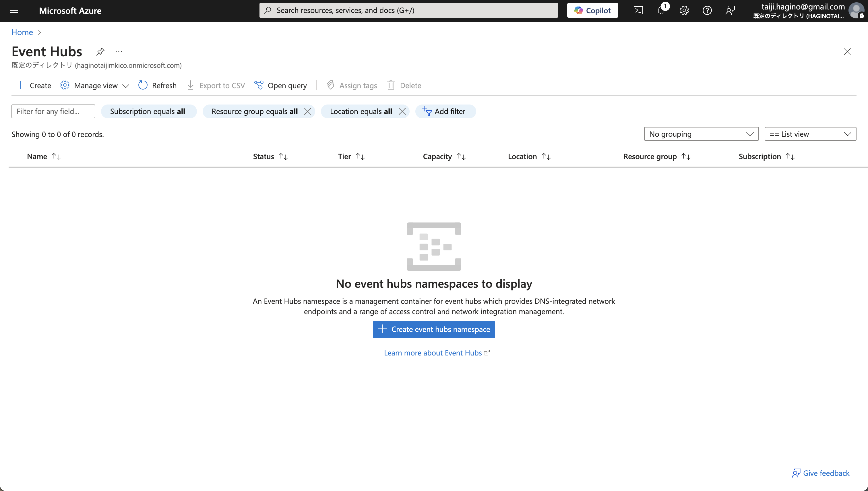Pin Event Hubs page to dashboard
The height and width of the screenshot is (491, 868).
(100, 51)
